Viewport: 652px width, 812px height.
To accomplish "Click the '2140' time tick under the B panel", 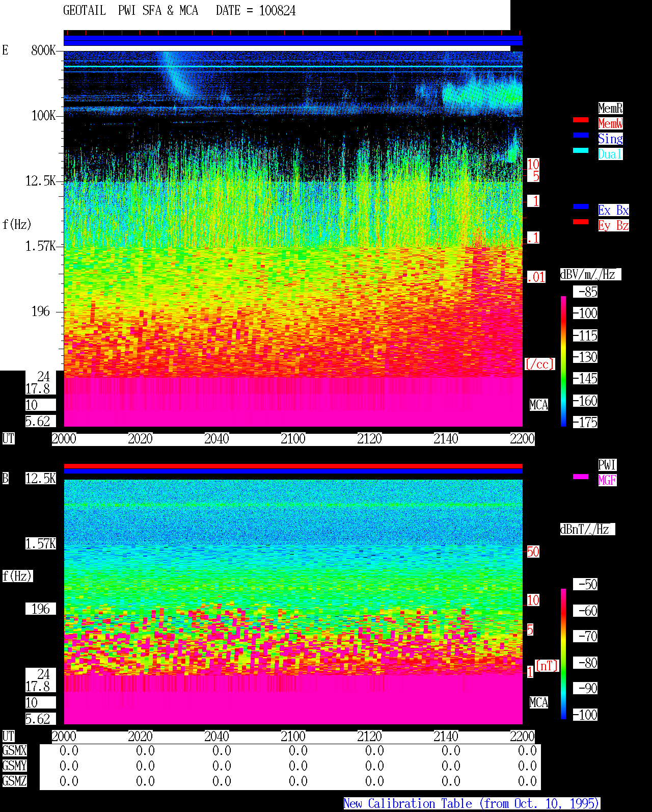I will click(446, 736).
